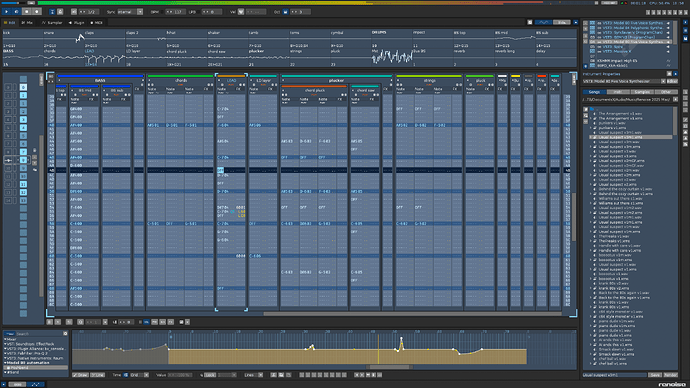
Task: Stop playback using the transport Stop button
Action: tap(26, 12)
